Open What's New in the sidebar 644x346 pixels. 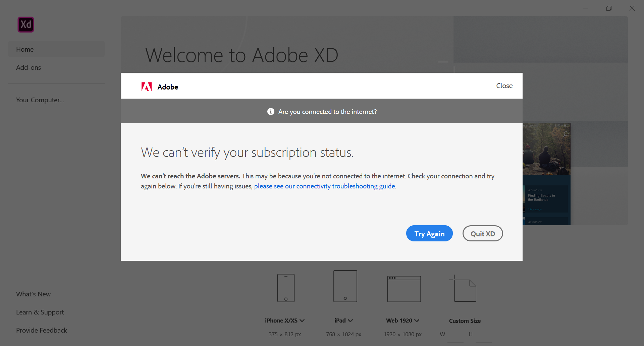click(33, 294)
